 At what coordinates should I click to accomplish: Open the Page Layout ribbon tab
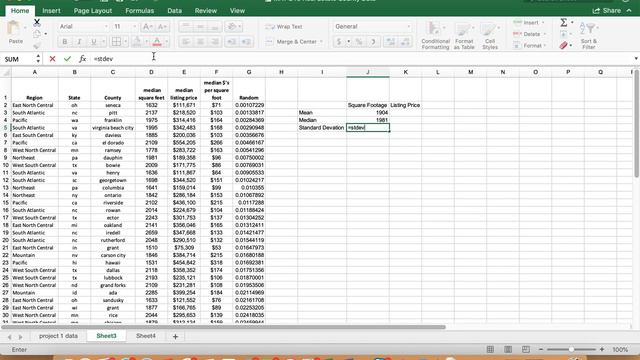point(93,11)
